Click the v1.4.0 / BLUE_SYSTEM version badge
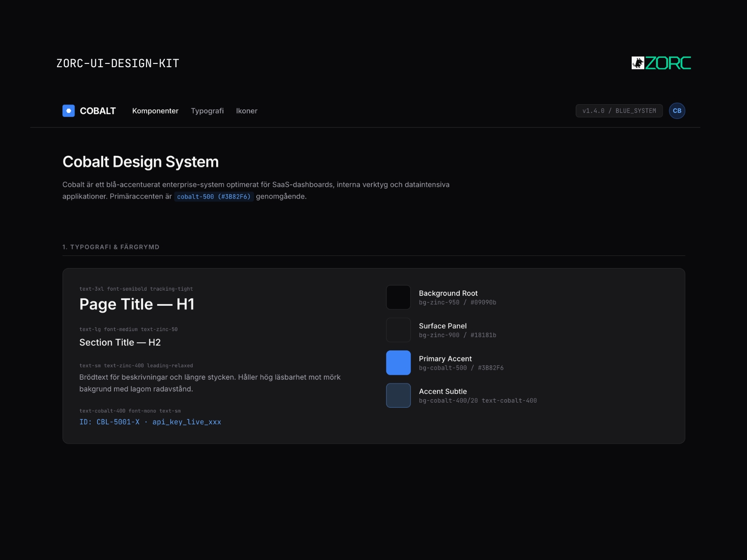Screen dimensions: 747x560 tap(619, 111)
